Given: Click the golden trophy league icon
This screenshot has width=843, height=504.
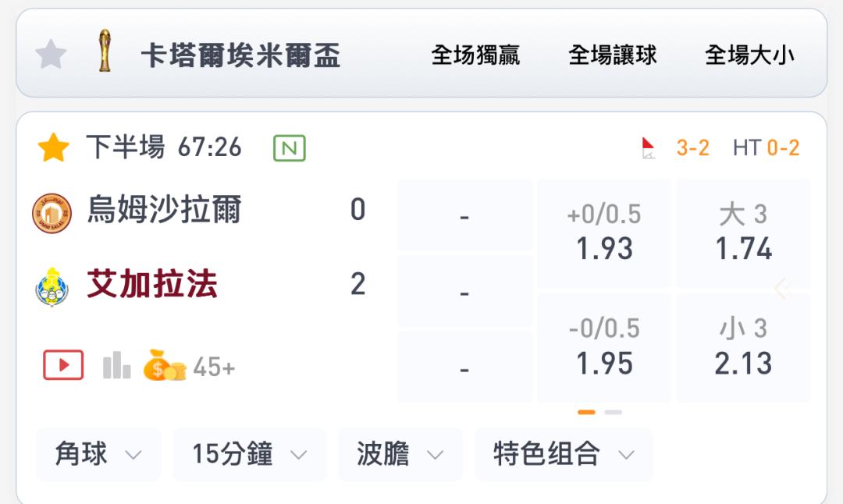Looking at the screenshot, I should coord(105,51).
